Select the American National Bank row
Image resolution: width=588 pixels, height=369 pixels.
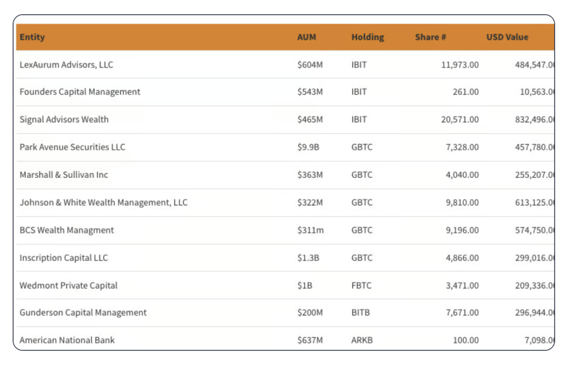pos(67,340)
